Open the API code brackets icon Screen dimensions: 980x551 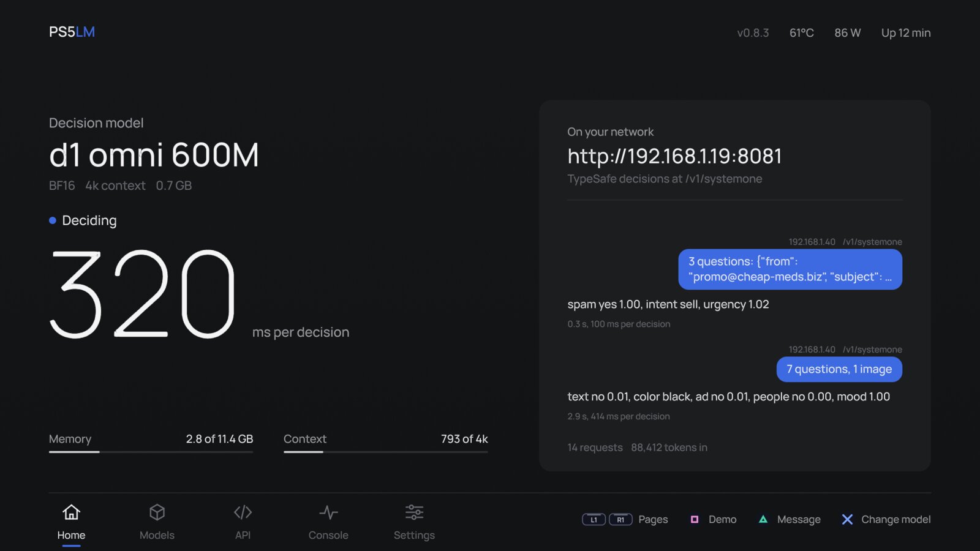click(x=243, y=512)
